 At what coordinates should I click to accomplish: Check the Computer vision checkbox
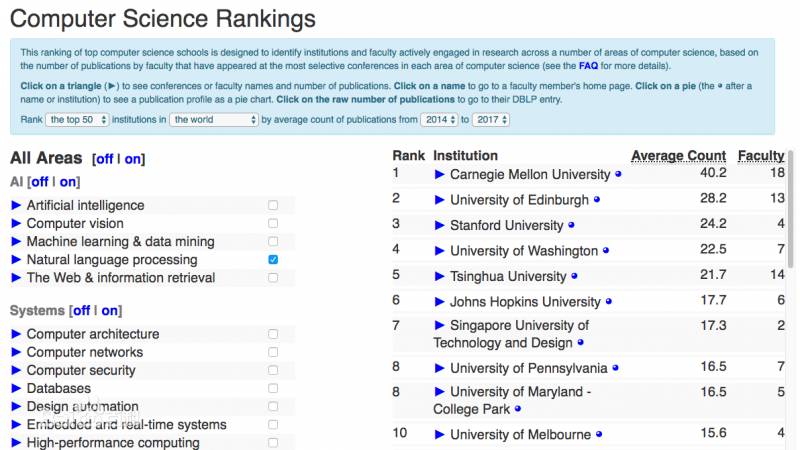(273, 224)
